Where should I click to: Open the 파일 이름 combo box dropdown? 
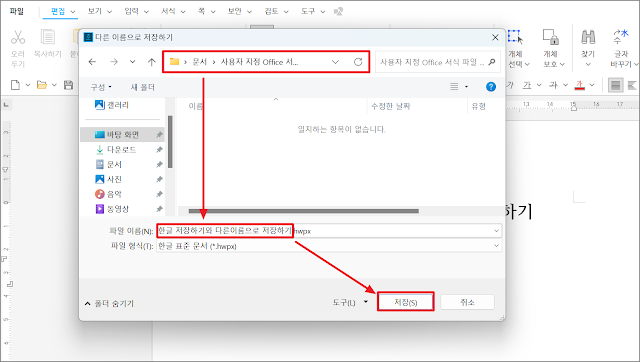pos(496,231)
